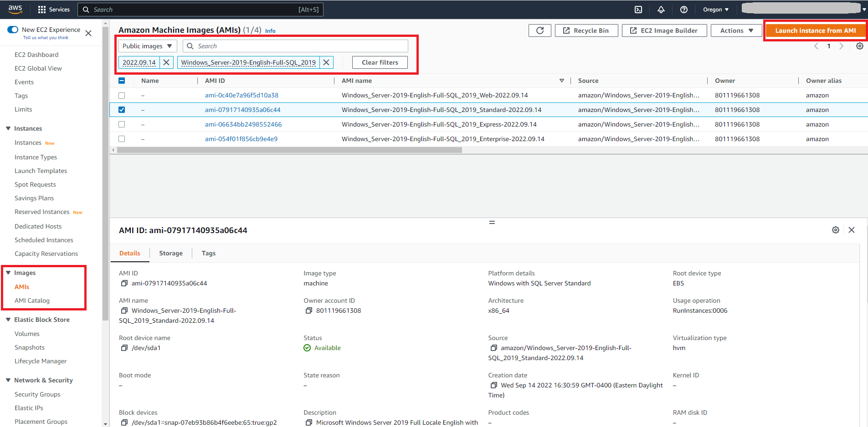Viewport: 868px width, 427px height.
Task: Click Launch instance from AMI
Action: tap(816, 30)
